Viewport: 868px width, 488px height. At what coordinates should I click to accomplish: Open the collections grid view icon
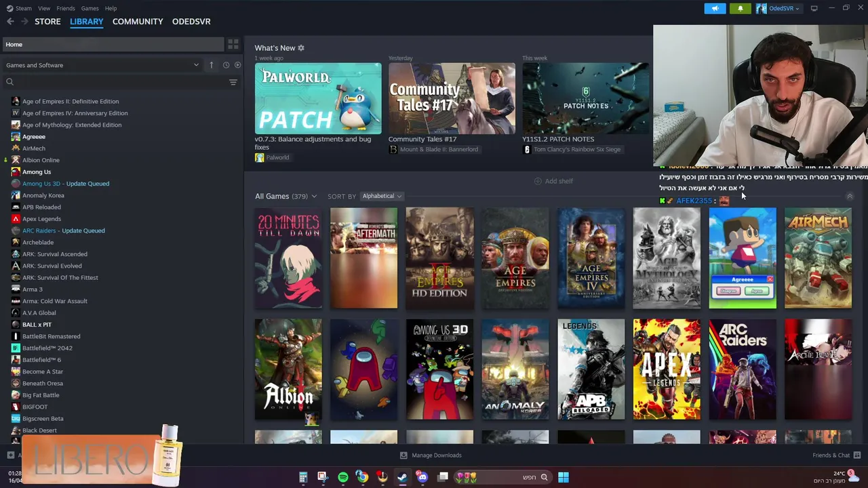(233, 44)
